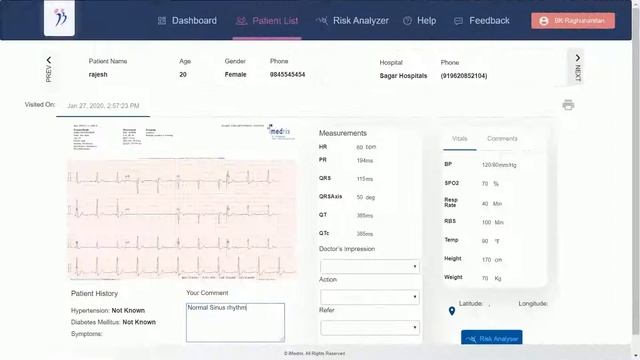Click the blue Risk Analyser button

pos(491,338)
